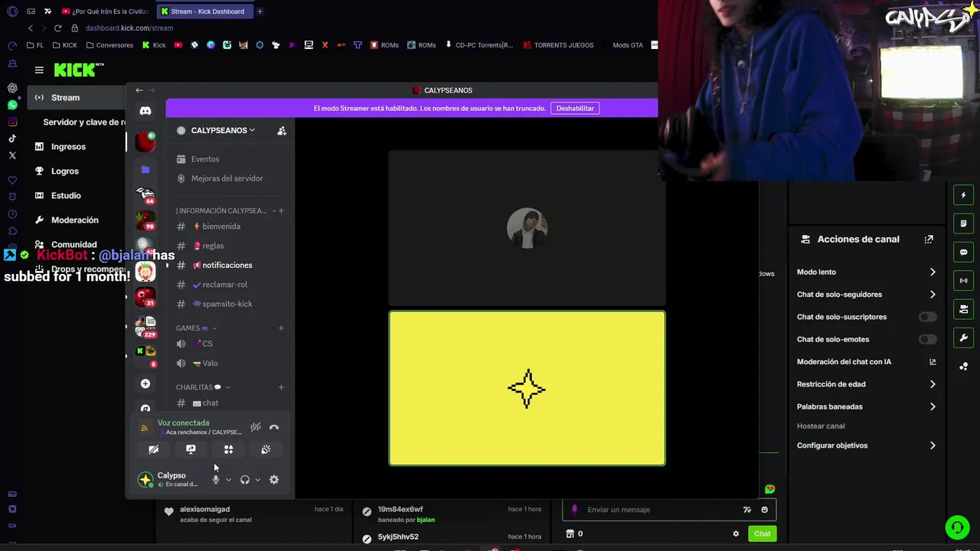Open soundboard in Discord voice panel
This screenshot has height=551, width=980.
click(266, 449)
